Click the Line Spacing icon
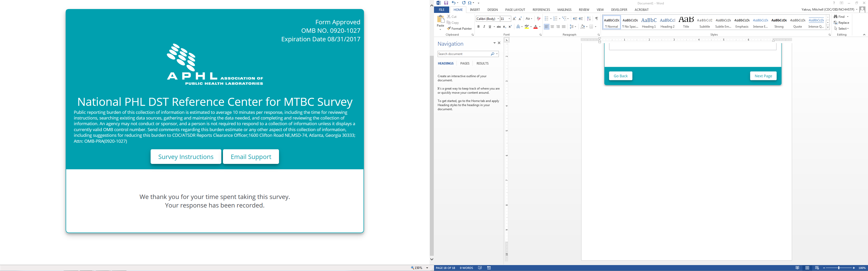The width and height of the screenshot is (868, 271). pos(572,27)
